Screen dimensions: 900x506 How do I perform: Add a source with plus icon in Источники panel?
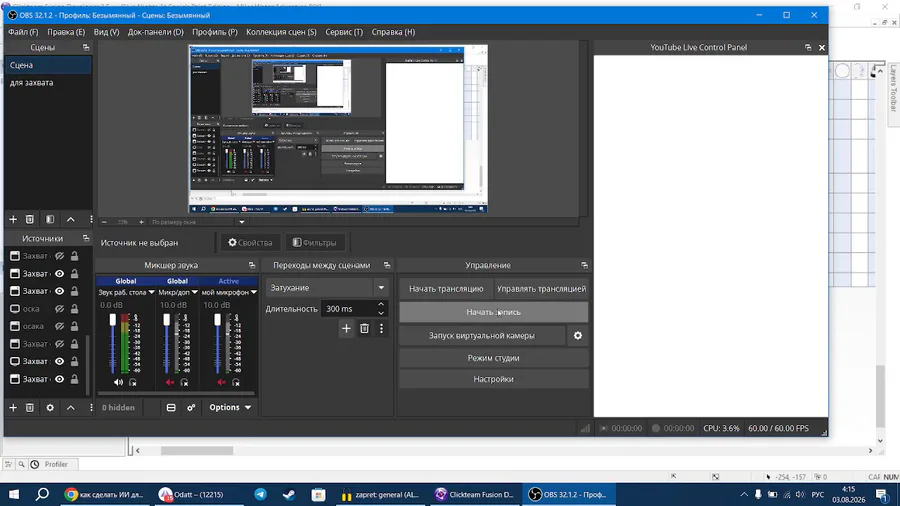click(x=13, y=407)
